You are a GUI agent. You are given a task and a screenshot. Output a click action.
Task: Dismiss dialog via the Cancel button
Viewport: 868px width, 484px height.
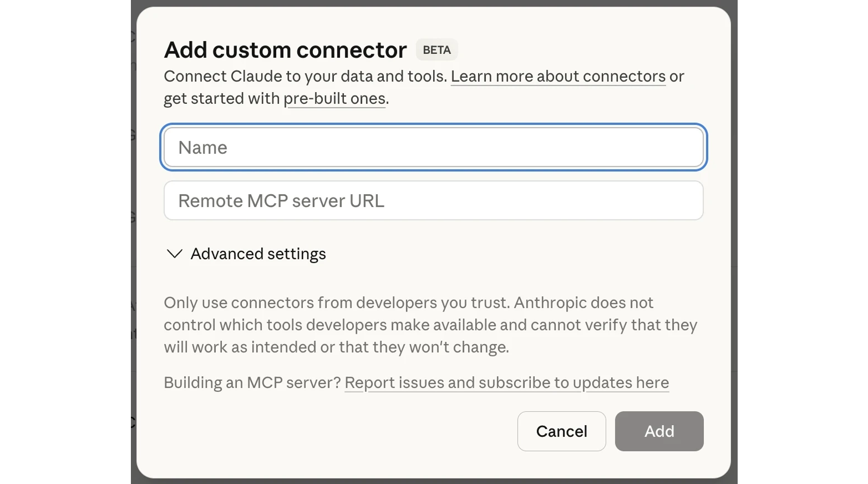(x=561, y=431)
